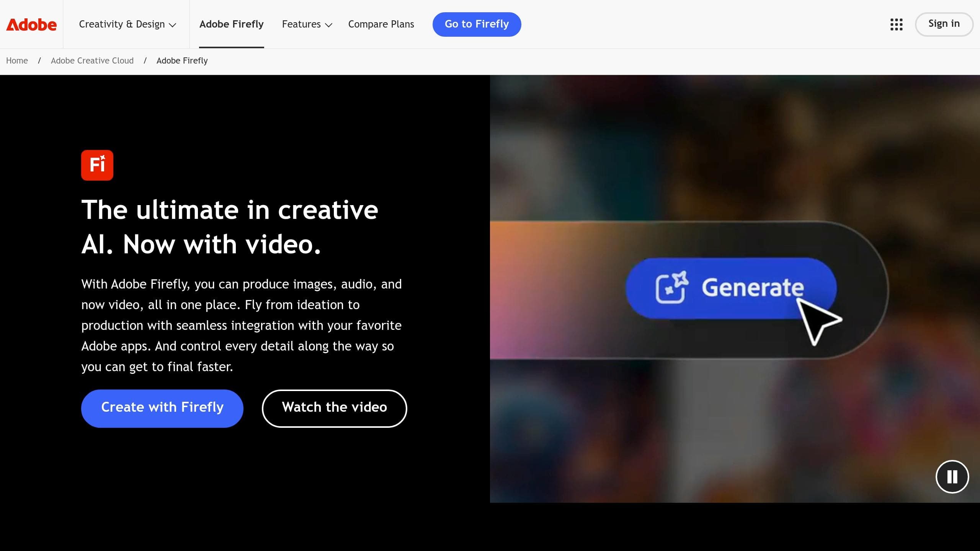980x551 pixels.
Task: Click the Adobe Firefly breadcrumb text
Action: point(182,60)
